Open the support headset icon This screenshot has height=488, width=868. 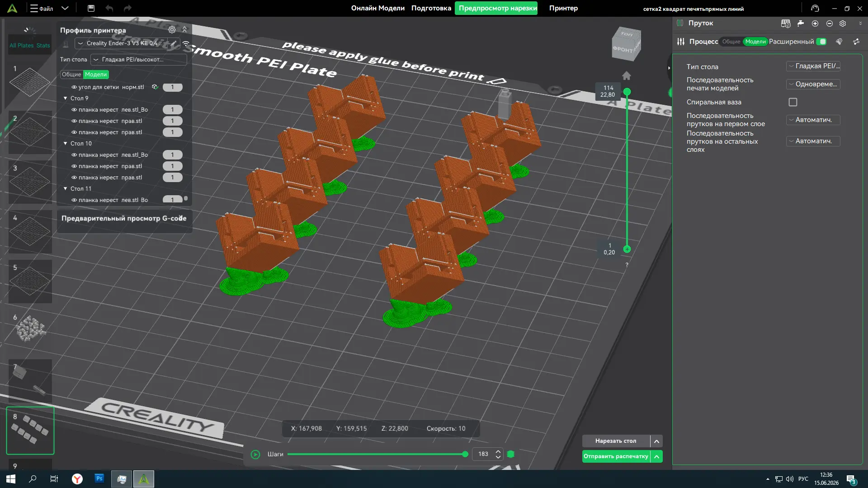815,8
